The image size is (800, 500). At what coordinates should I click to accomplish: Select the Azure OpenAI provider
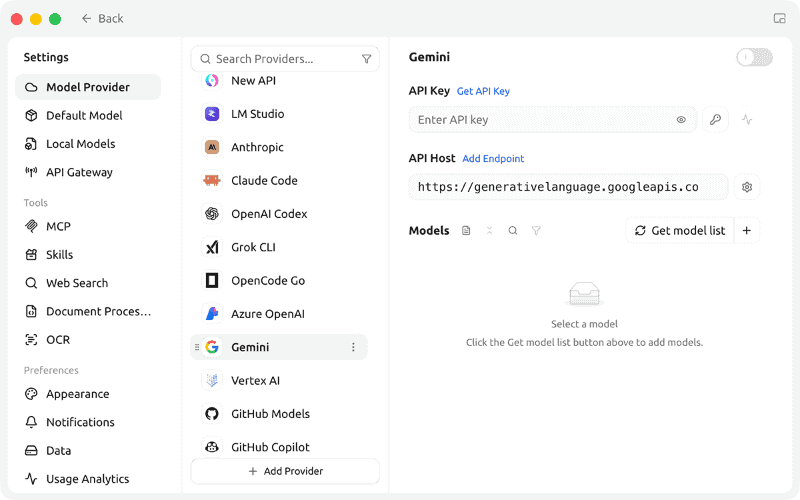click(x=279, y=314)
